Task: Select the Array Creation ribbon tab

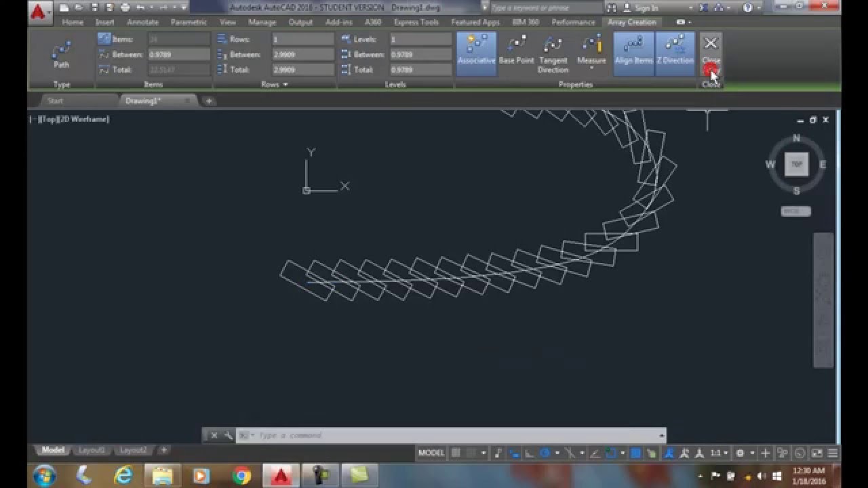Action: (x=631, y=22)
